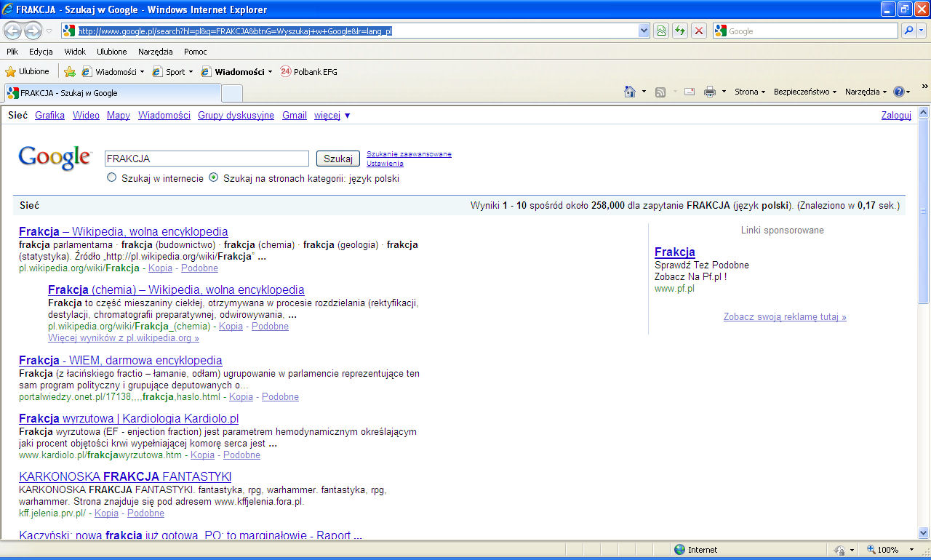Click the RSS feeds icon

click(660, 92)
